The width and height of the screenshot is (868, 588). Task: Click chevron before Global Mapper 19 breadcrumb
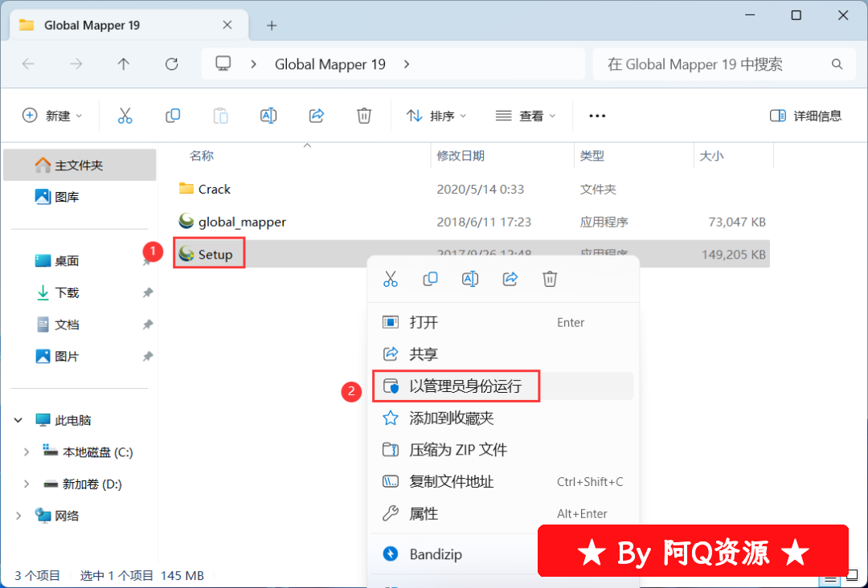[x=253, y=64]
